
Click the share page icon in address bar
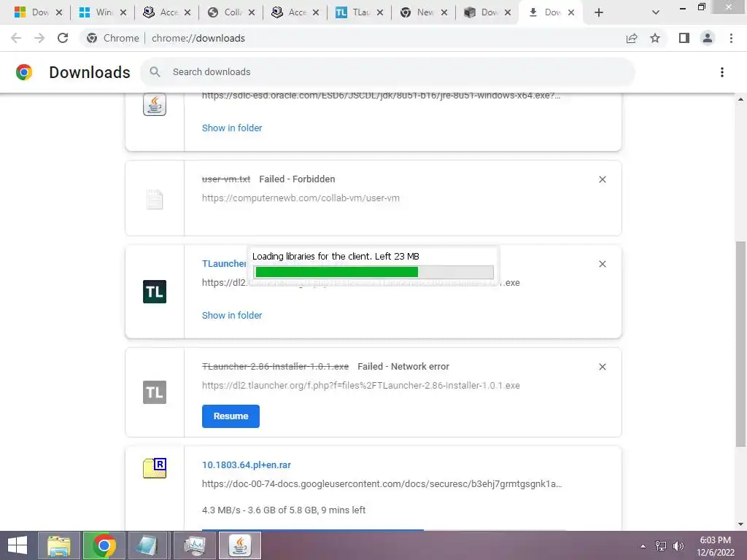click(632, 38)
